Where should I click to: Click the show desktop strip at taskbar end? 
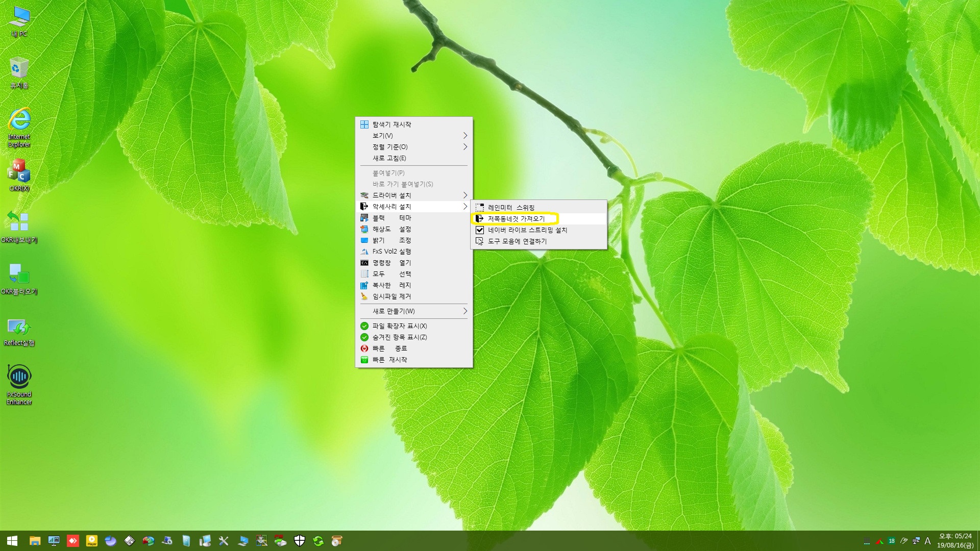tap(978, 541)
